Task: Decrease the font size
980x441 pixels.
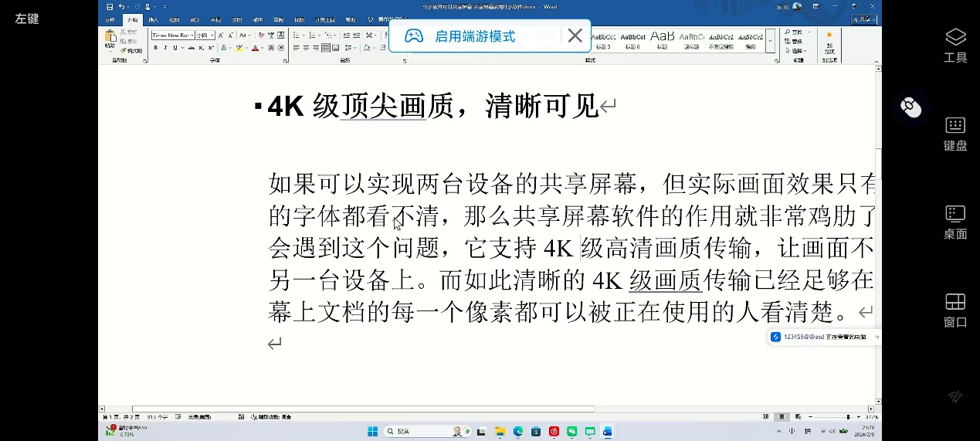Action: (x=230, y=36)
